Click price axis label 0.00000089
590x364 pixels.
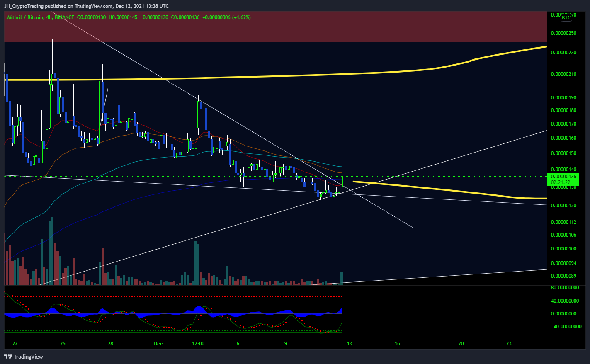coord(563,276)
